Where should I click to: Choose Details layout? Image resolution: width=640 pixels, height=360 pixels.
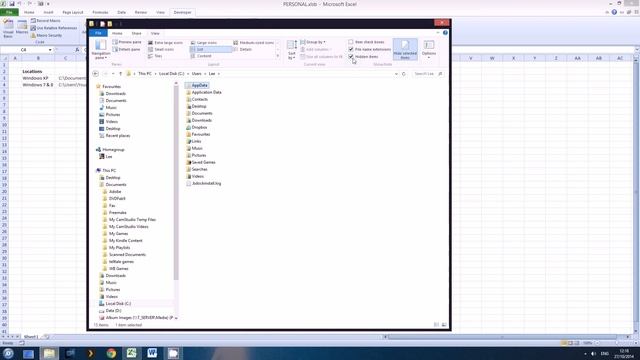(x=242, y=49)
